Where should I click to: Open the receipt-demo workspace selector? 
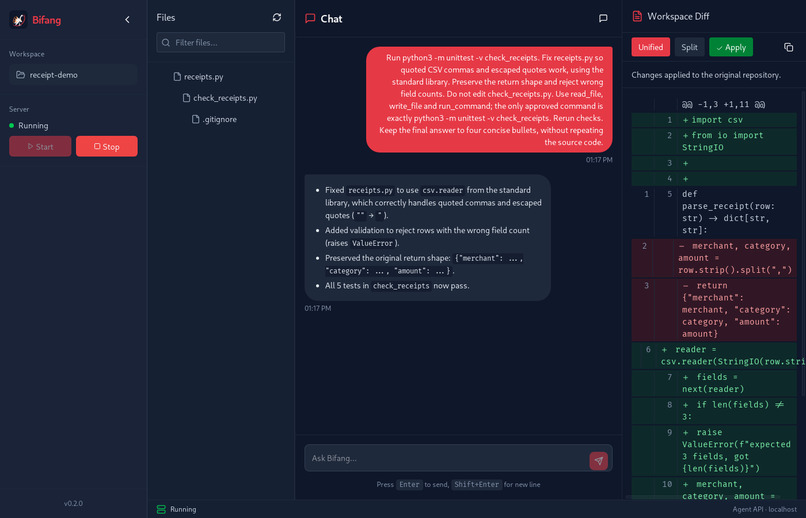73,75
